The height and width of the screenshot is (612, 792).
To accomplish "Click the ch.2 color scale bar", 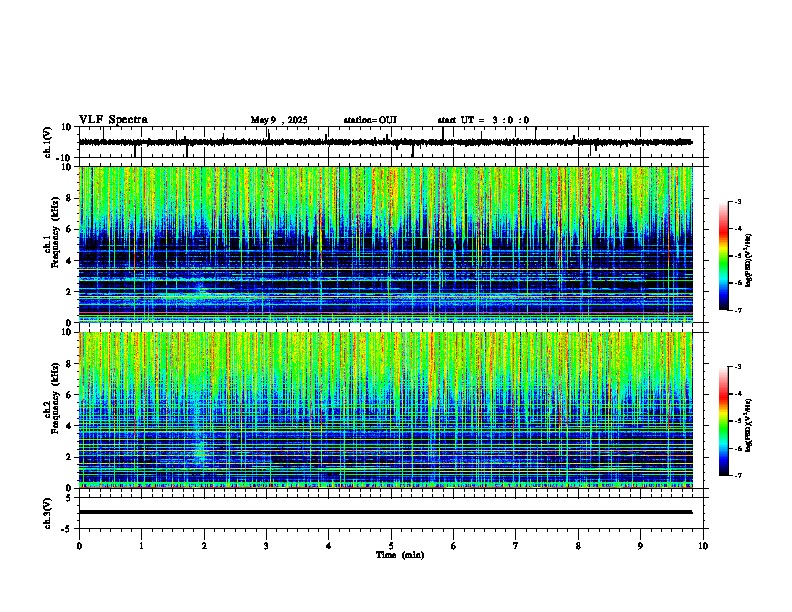I will (x=724, y=421).
